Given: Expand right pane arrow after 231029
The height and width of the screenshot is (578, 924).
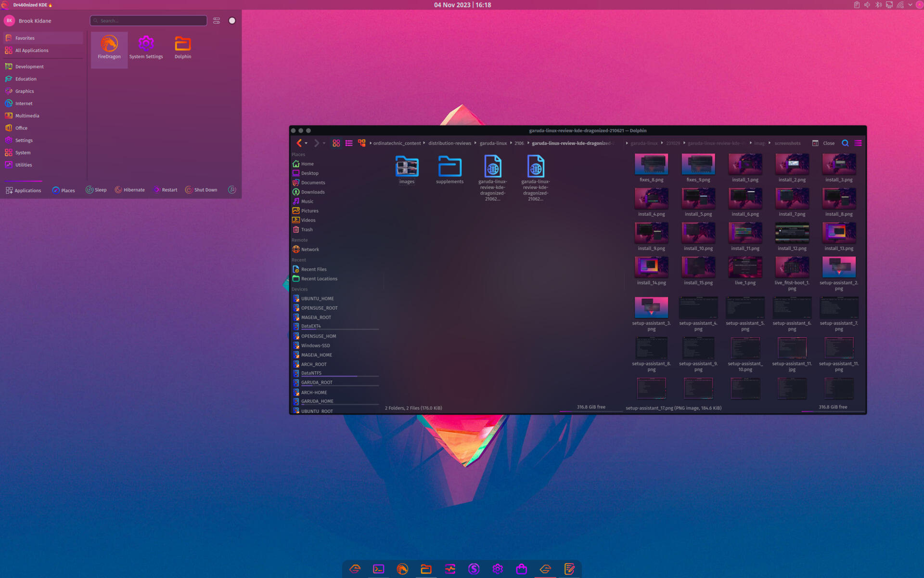Looking at the screenshot, I should point(684,143).
